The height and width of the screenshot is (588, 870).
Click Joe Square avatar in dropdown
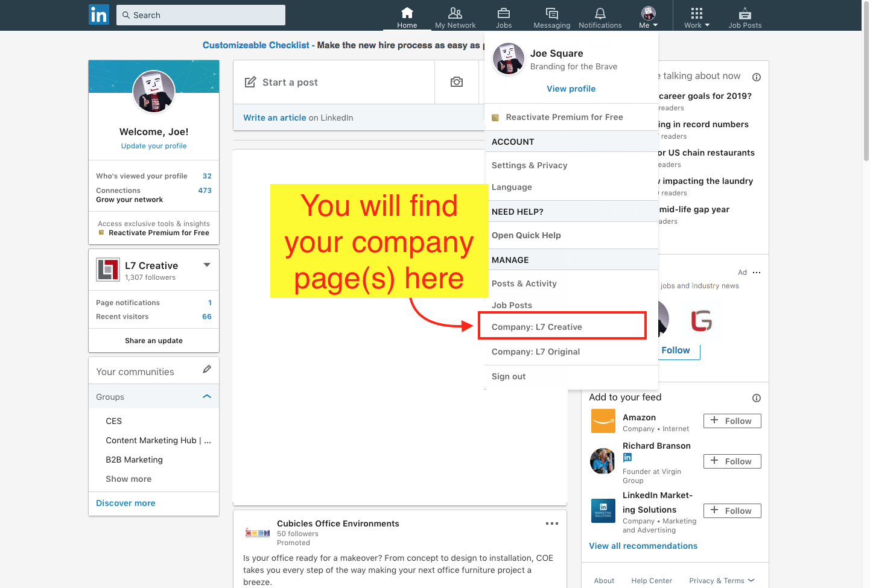coord(509,58)
